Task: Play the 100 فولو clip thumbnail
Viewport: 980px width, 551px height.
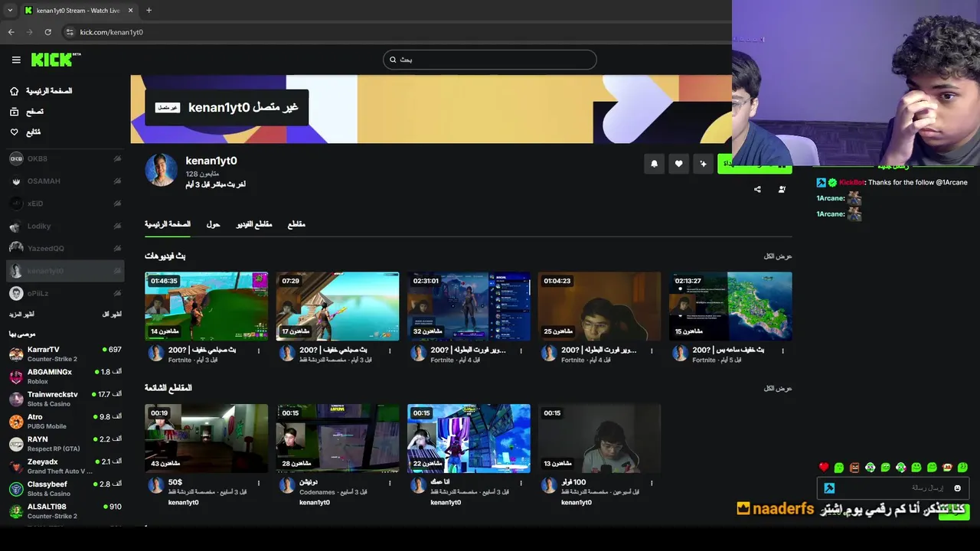Action: point(599,439)
